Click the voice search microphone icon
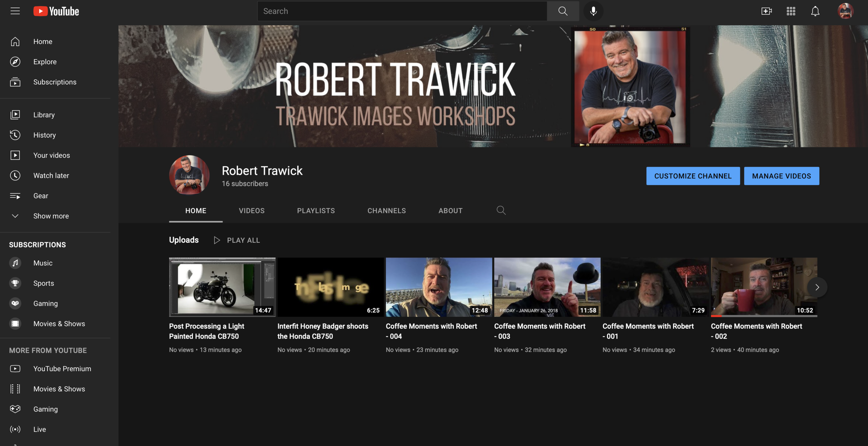The width and height of the screenshot is (868, 446). (x=593, y=11)
